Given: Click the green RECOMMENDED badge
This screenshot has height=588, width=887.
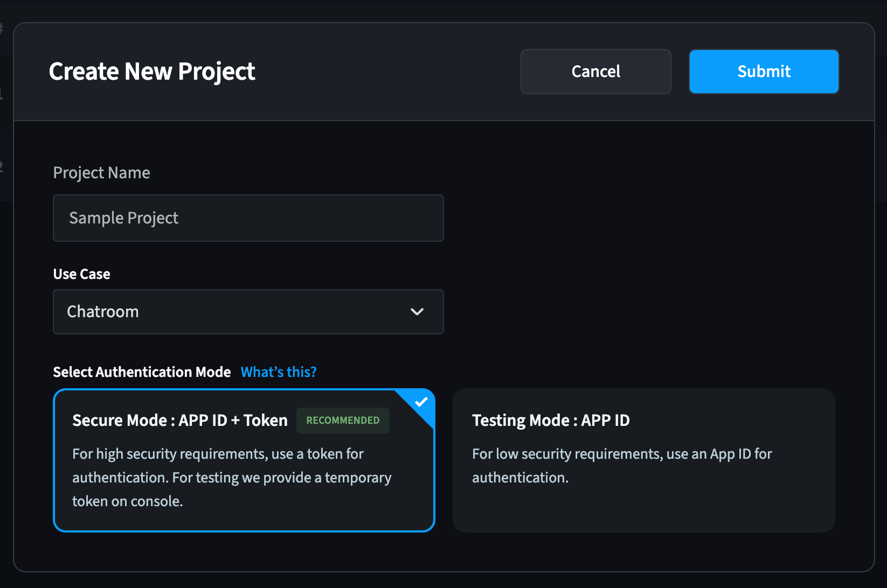Looking at the screenshot, I should click(x=343, y=421).
